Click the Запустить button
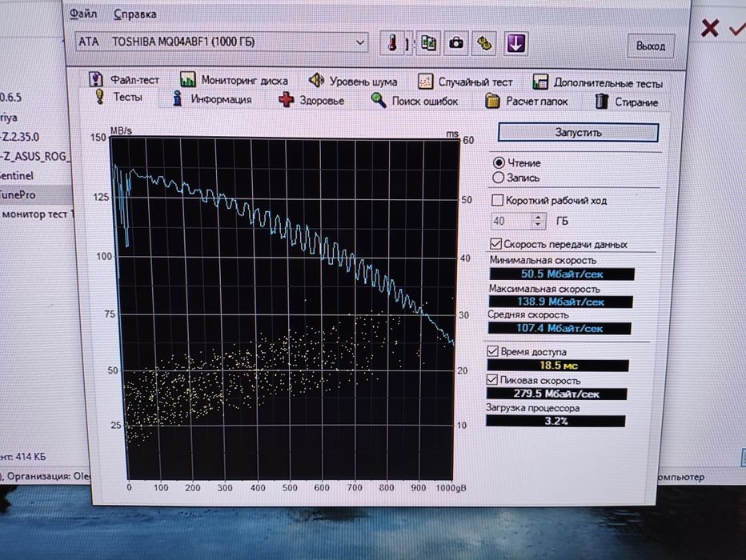 [578, 133]
